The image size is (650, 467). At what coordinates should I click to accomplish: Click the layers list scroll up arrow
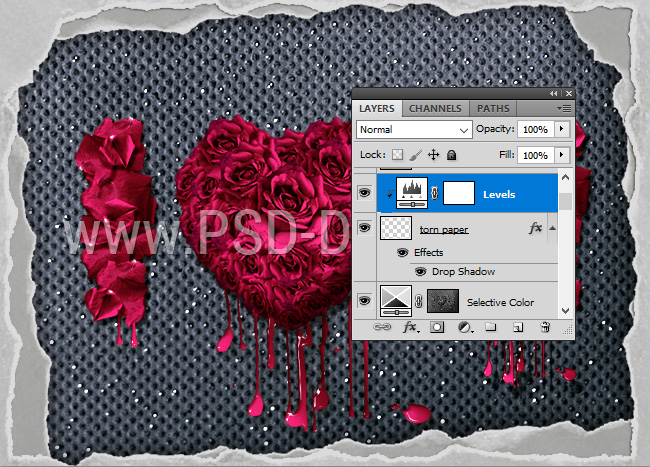click(x=565, y=177)
